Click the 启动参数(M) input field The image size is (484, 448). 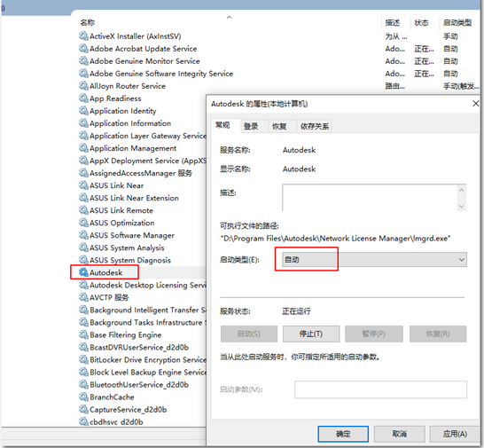click(x=380, y=389)
